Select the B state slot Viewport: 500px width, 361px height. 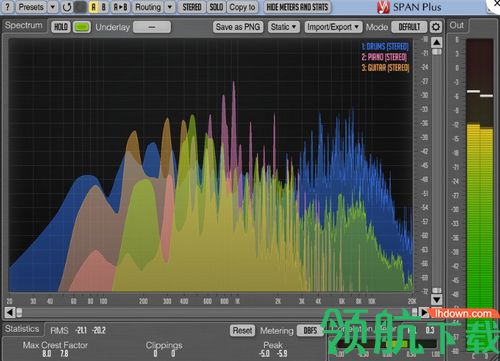coord(104,7)
